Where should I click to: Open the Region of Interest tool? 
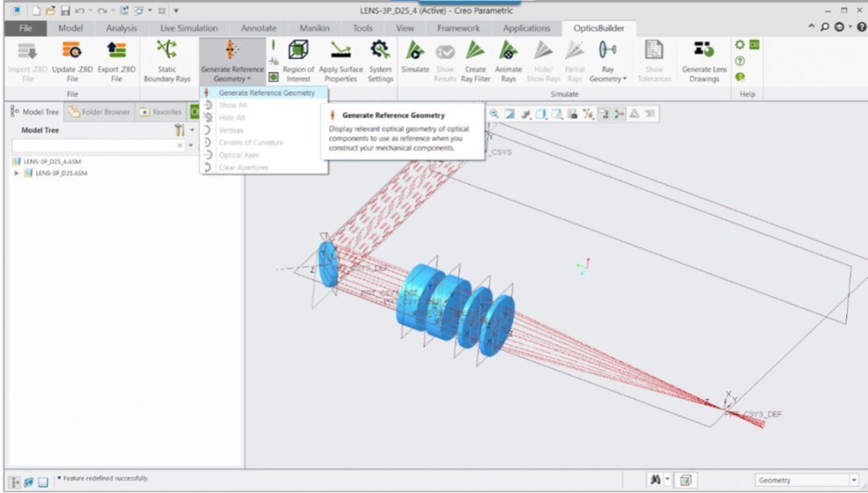click(x=298, y=51)
